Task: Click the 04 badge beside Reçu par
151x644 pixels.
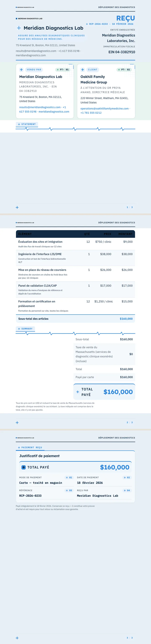Action: [127, 490]
